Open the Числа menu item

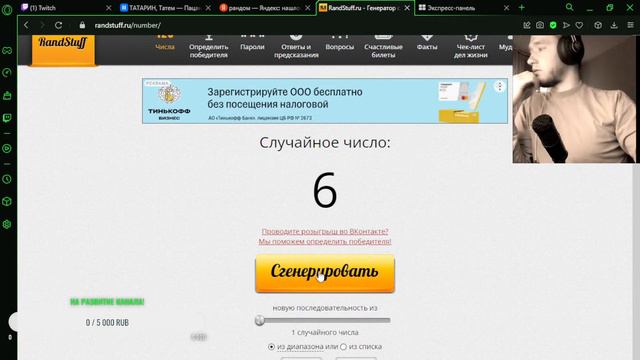pyautogui.click(x=165, y=43)
